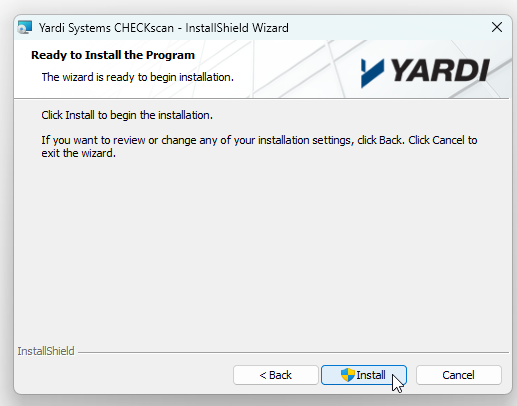Viewport: 517px width, 406px height.
Task: Go back using the < Back button
Action: tap(276, 375)
